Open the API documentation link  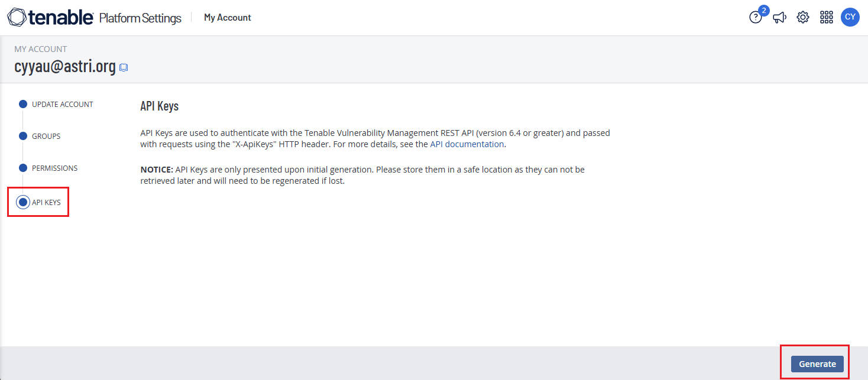pos(467,144)
